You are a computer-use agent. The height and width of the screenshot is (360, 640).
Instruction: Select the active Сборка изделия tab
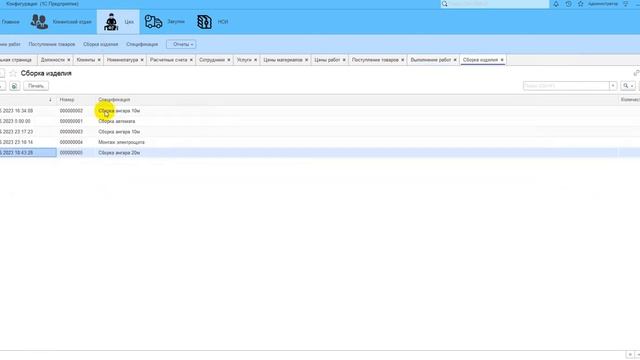point(480,60)
